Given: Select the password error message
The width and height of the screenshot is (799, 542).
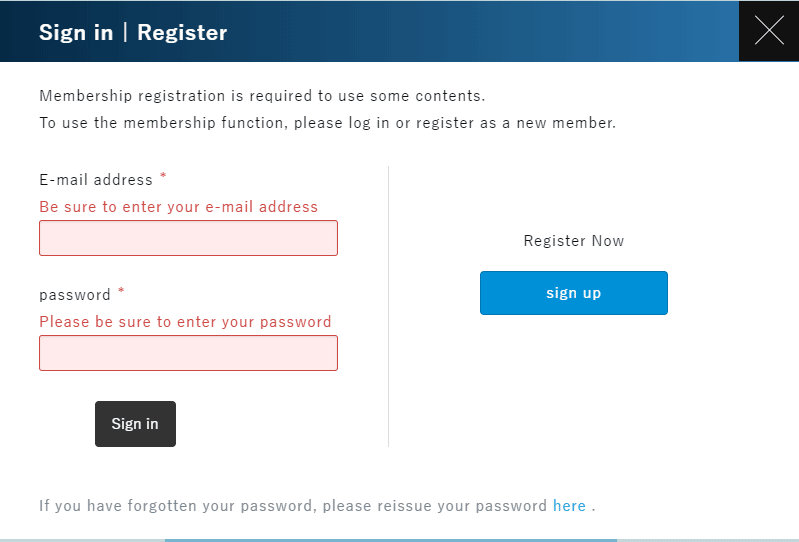Looking at the screenshot, I should [185, 322].
